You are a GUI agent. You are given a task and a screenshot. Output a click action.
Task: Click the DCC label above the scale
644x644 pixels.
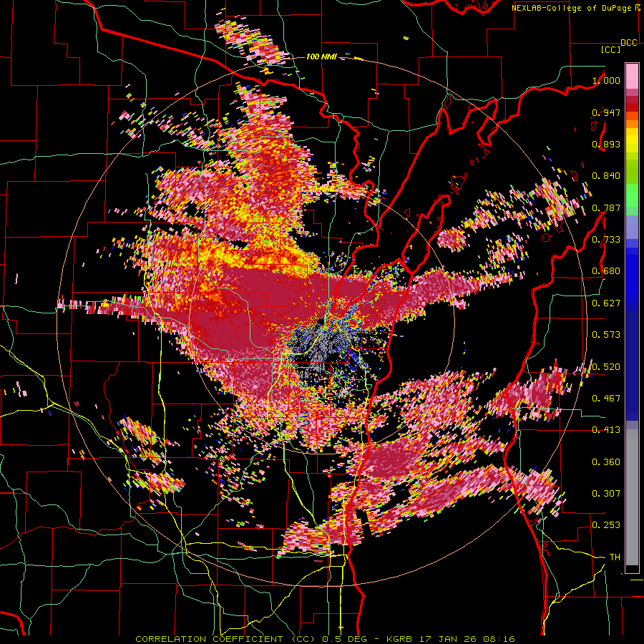click(x=628, y=43)
